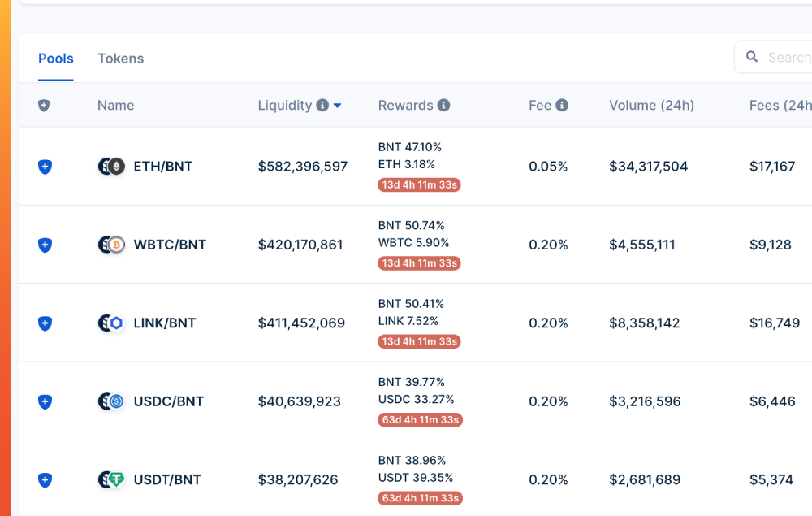Sort by the Name column header

click(x=115, y=105)
